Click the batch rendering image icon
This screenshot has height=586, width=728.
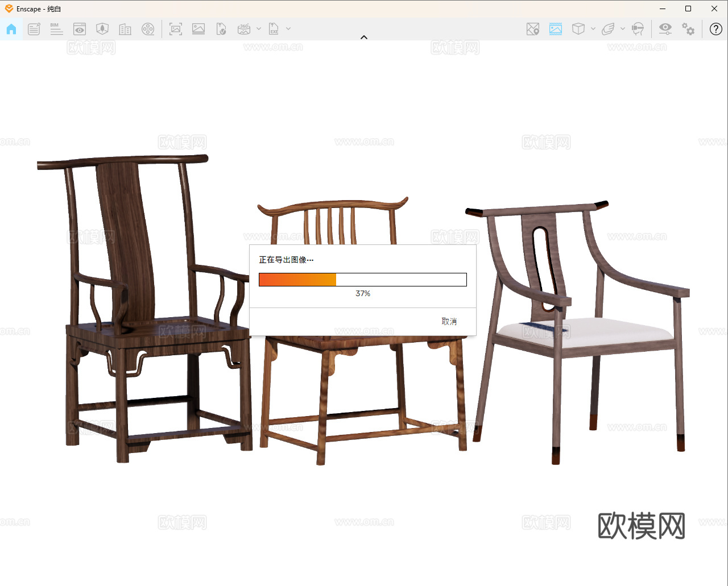tap(198, 29)
